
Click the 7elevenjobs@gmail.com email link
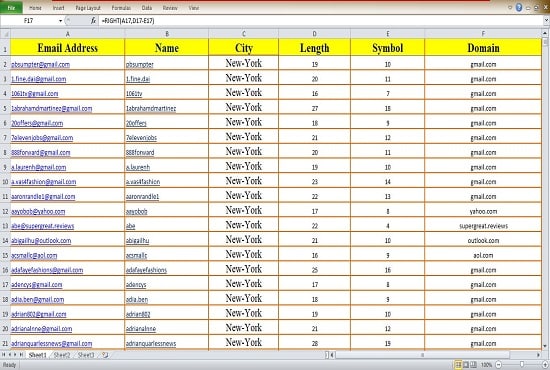point(42,138)
